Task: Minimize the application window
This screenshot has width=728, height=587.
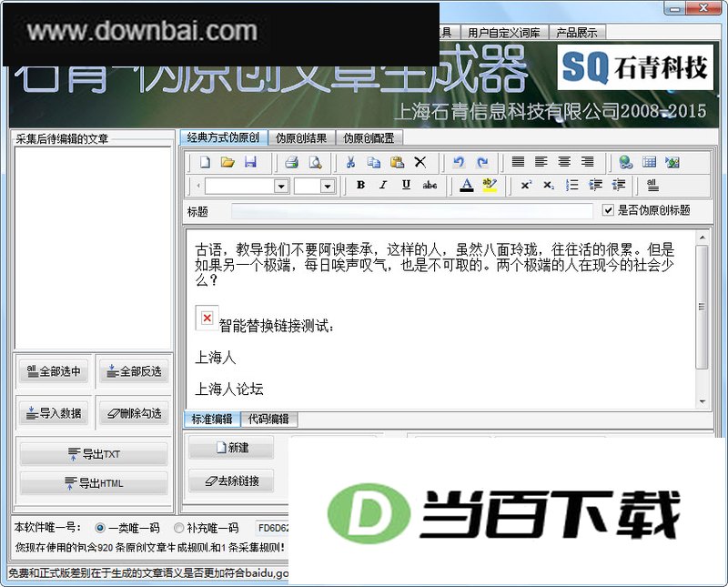Action: point(675,8)
